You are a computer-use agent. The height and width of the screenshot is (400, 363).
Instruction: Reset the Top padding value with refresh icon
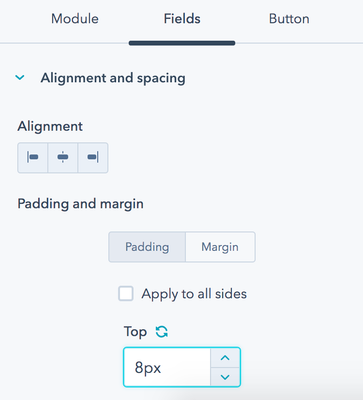162,332
